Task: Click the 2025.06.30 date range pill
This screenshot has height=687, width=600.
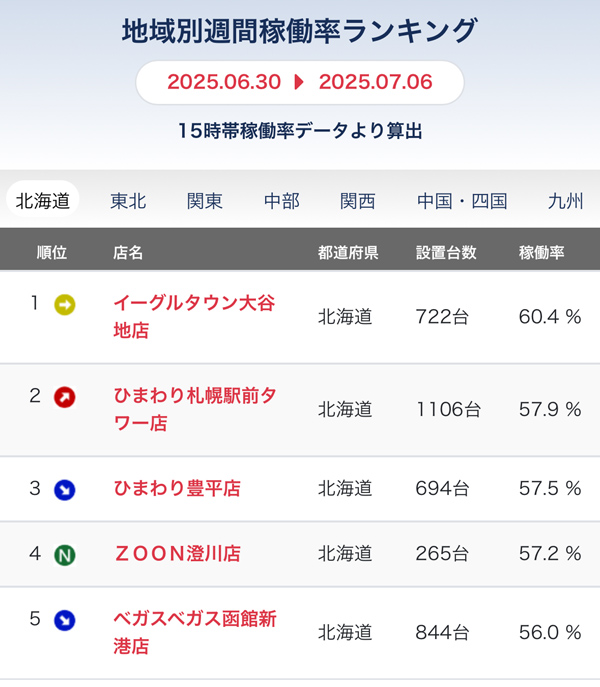Action: [x=300, y=82]
